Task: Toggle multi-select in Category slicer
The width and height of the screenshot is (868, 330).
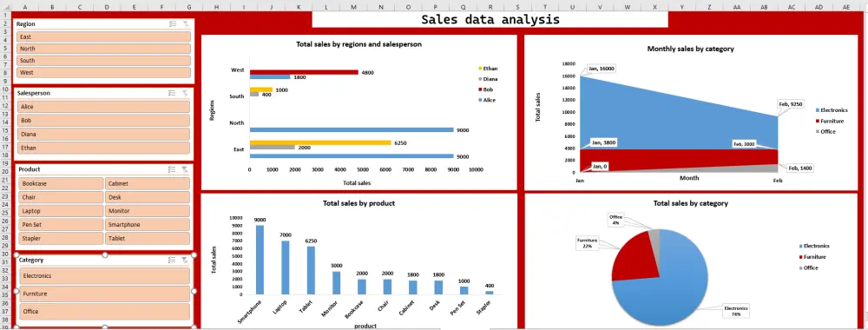Action: [173, 260]
